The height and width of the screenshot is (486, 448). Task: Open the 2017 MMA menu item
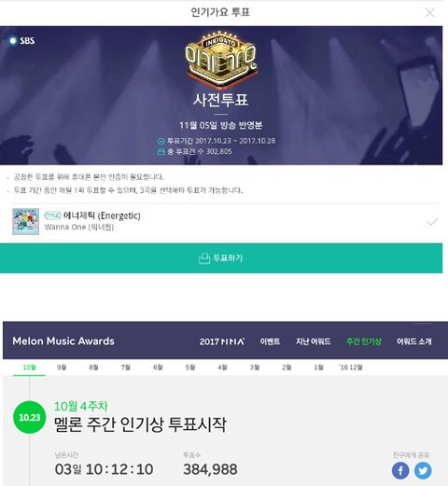(222, 341)
